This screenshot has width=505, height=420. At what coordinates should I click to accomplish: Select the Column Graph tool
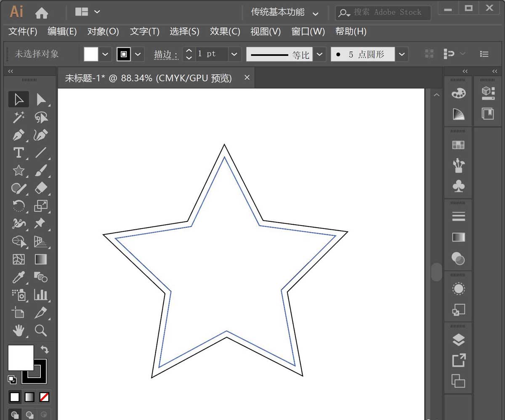click(41, 295)
